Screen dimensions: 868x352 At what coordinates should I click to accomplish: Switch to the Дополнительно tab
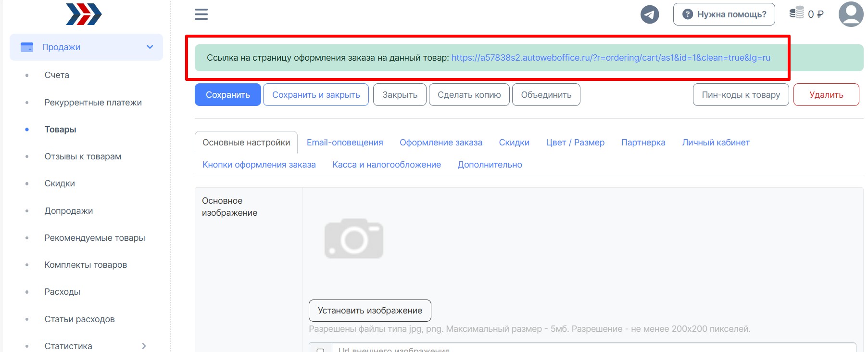490,165
